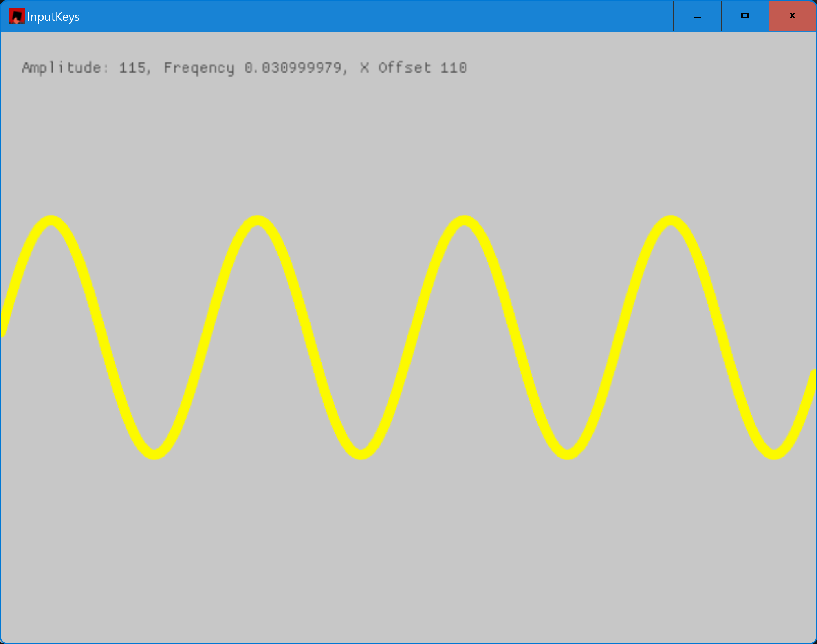817x644 pixels.
Task: Click the first leftmost trough of the wave
Action: [154, 454]
